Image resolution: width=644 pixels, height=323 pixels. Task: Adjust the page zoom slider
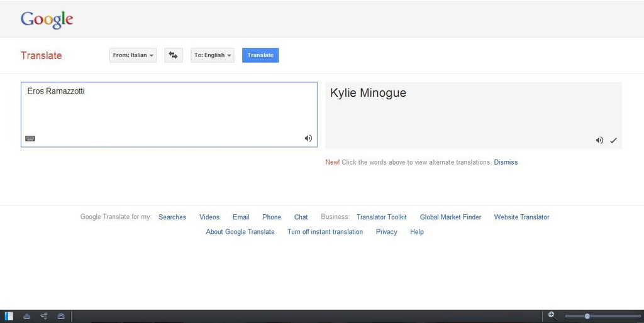pyautogui.click(x=587, y=316)
